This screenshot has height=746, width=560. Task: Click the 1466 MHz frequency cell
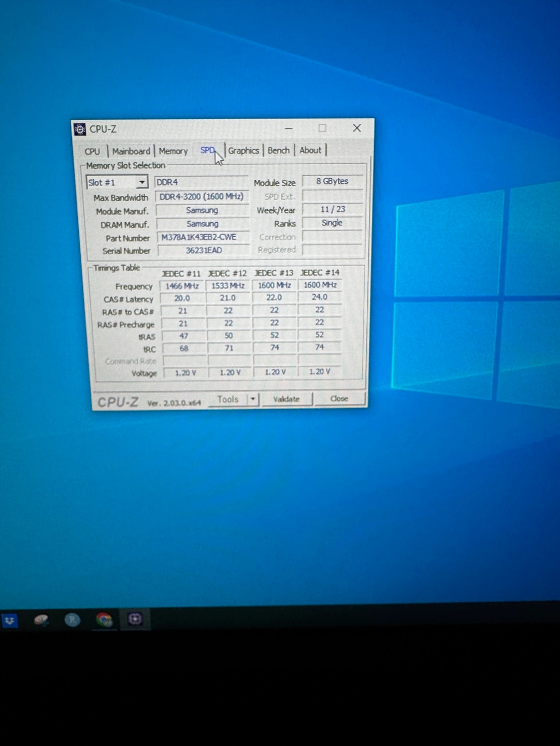[x=182, y=286]
